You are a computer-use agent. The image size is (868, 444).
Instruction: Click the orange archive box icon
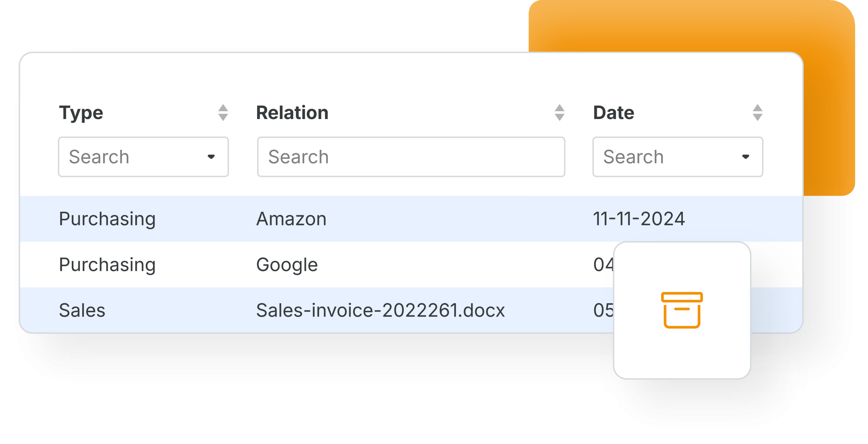tap(682, 310)
